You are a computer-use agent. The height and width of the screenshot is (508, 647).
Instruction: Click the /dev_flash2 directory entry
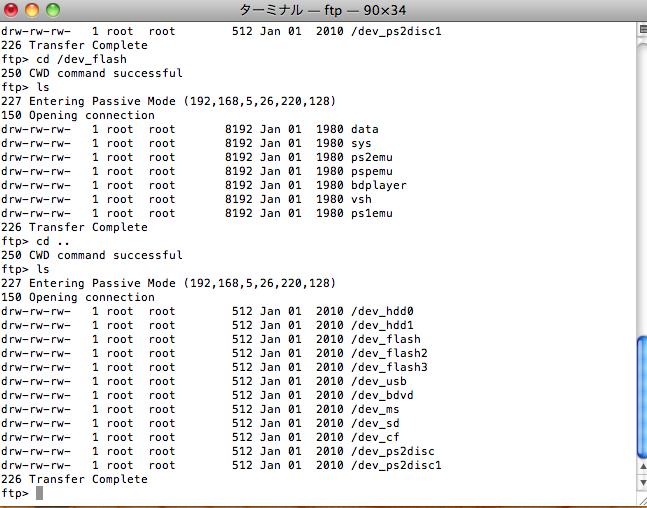389,353
